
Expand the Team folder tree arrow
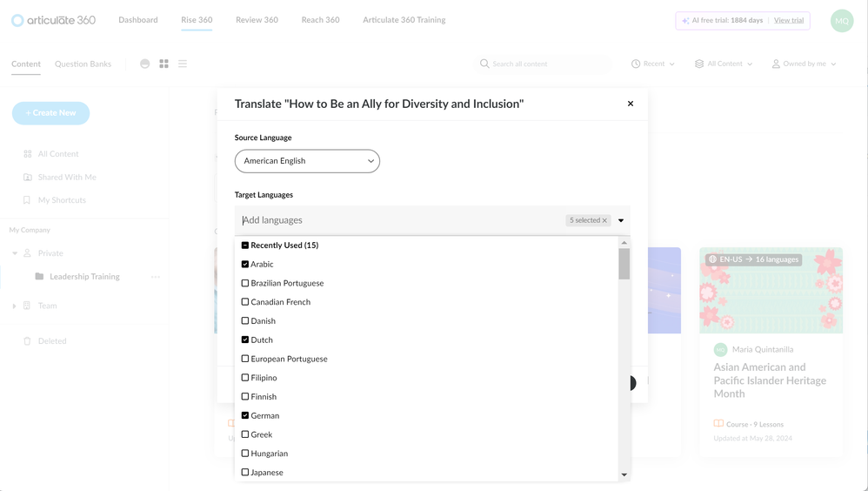(x=14, y=306)
